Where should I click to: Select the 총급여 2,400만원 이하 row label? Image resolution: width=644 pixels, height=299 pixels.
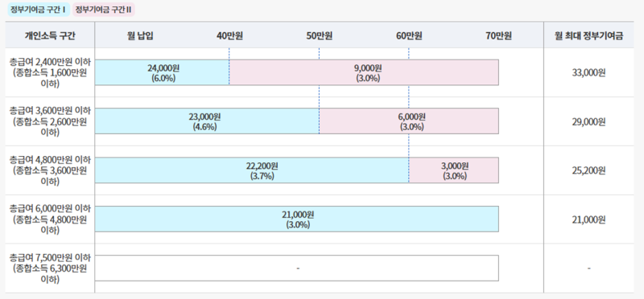coord(50,72)
